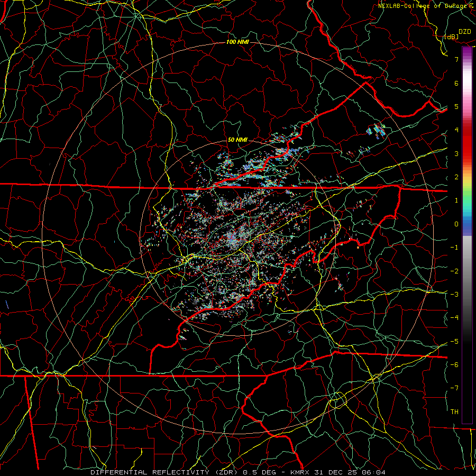Screen dimensions: 476x476
Task: Click the -3 value on the dB scale
Action: click(x=454, y=295)
